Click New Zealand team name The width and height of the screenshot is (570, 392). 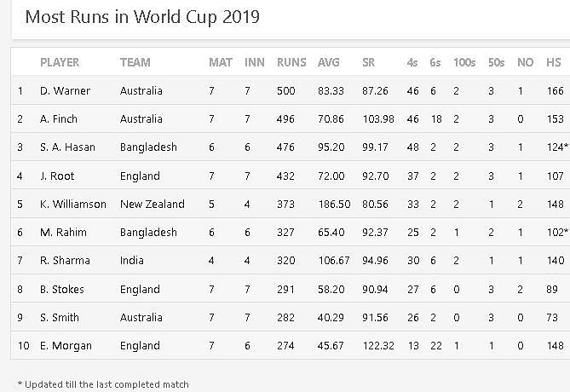(x=153, y=204)
